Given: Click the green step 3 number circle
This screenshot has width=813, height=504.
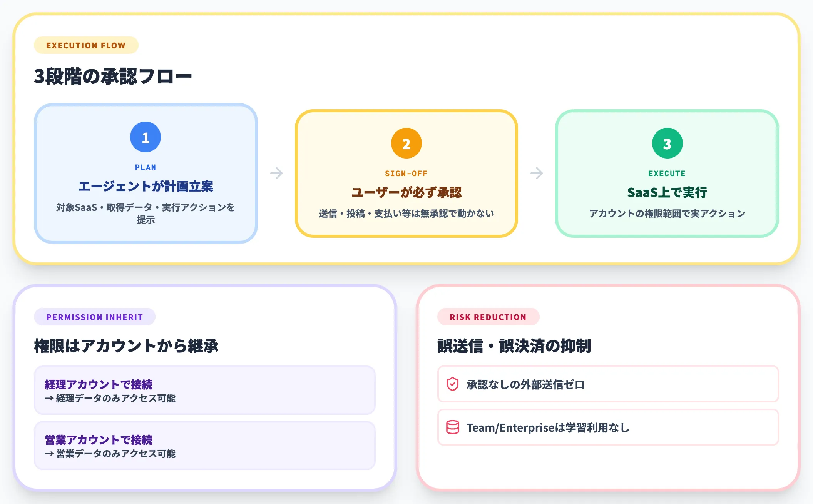Looking at the screenshot, I should coord(667,144).
